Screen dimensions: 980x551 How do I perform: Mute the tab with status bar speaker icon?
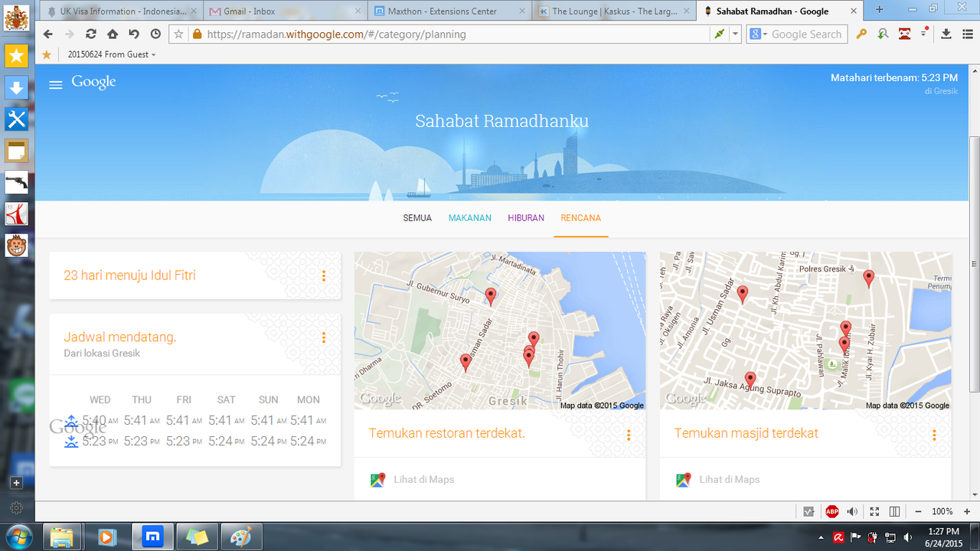click(x=852, y=511)
